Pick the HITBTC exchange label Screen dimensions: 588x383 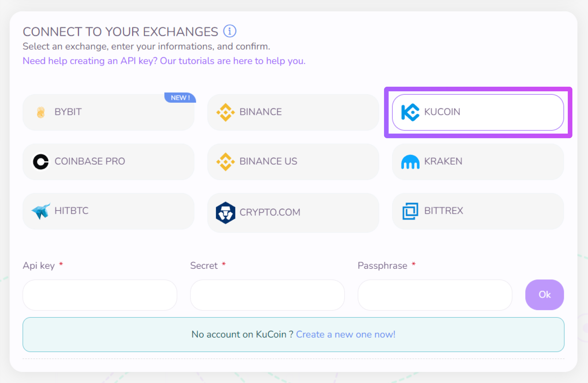click(x=71, y=210)
